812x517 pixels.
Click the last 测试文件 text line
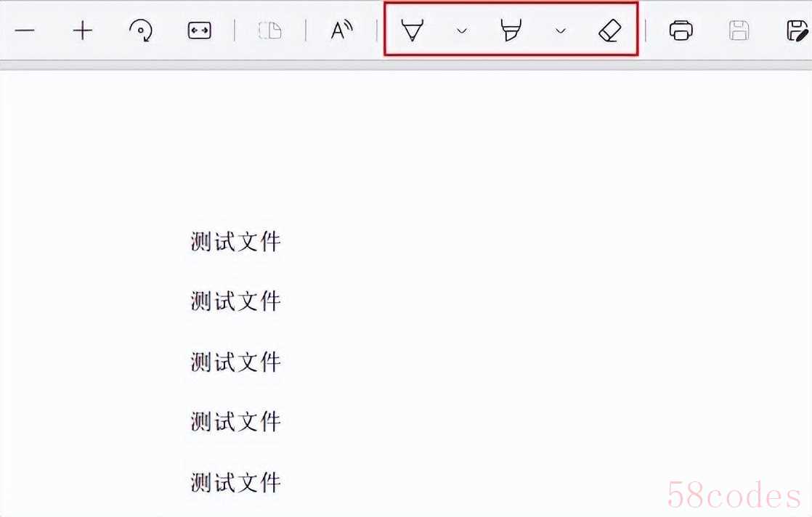[x=235, y=482]
